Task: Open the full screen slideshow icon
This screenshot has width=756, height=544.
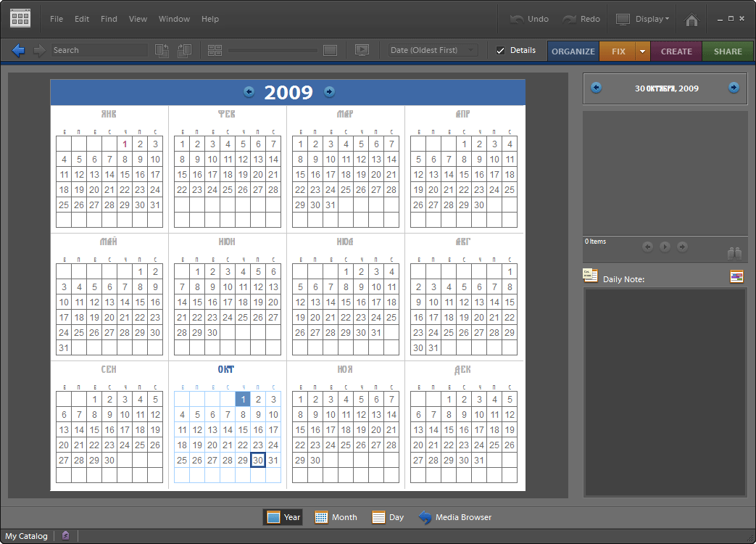Action: [362, 50]
